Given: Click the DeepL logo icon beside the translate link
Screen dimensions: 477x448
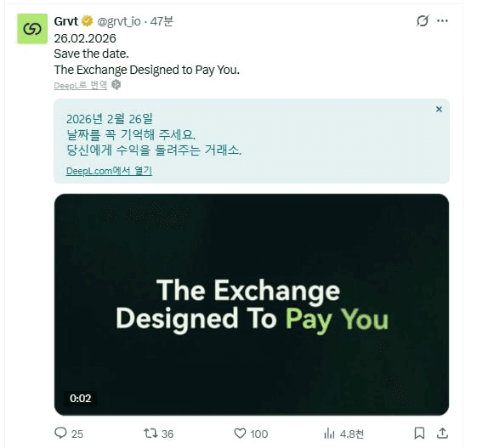Looking at the screenshot, I should (x=116, y=84).
